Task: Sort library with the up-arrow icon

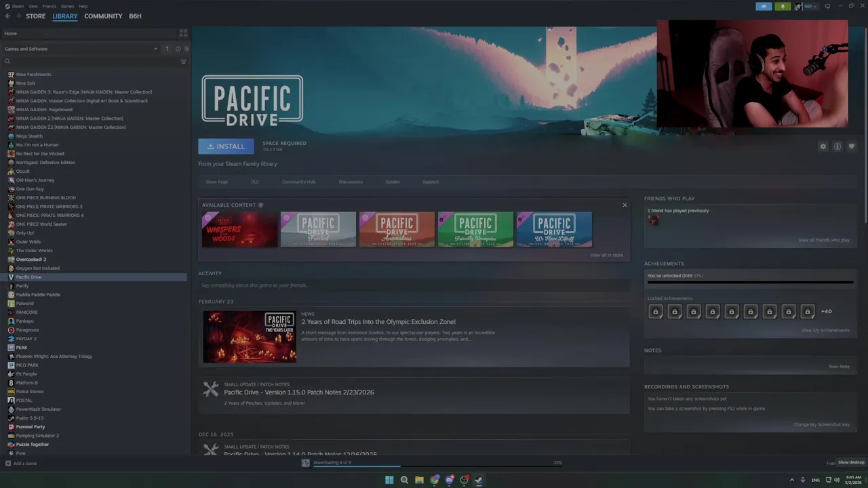Action: [167, 49]
